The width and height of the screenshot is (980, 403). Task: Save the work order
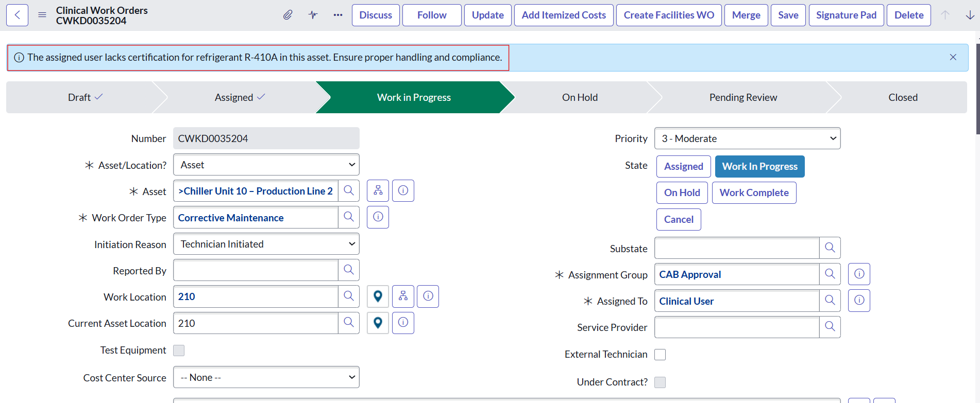(788, 15)
